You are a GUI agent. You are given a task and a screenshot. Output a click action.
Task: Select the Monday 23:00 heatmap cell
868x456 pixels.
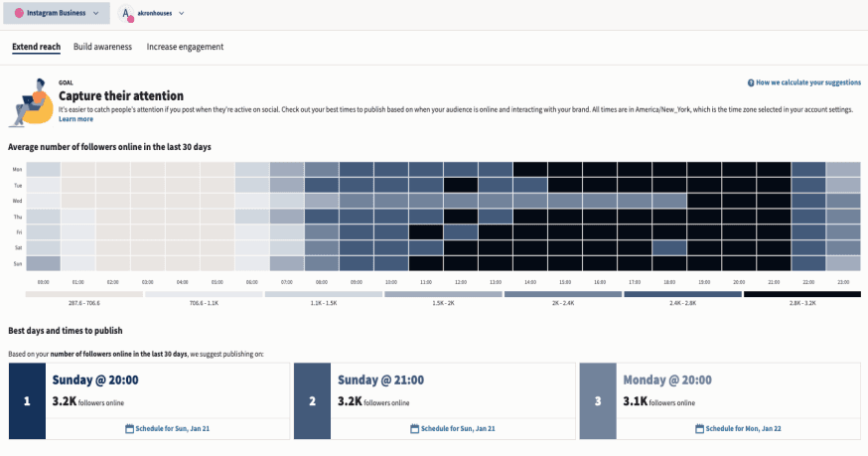pyautogui.click(x=843, y=169)
